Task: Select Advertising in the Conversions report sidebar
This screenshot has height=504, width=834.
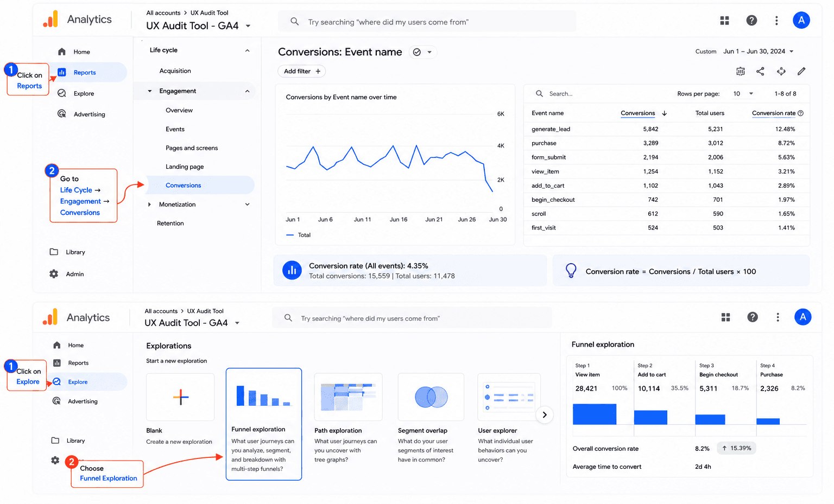Action: 81,114
